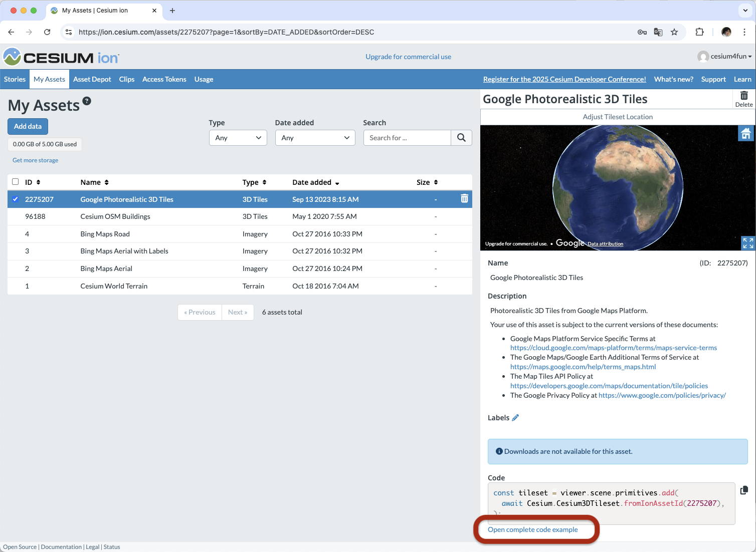
Task: Click the Chrome profile avatar
Action: coord(726,32)
